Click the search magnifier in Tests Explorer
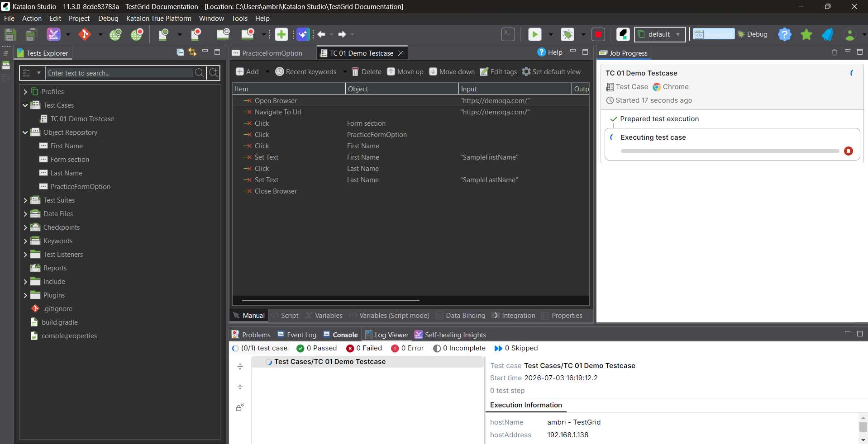868x444 pixels. point(199,73)
